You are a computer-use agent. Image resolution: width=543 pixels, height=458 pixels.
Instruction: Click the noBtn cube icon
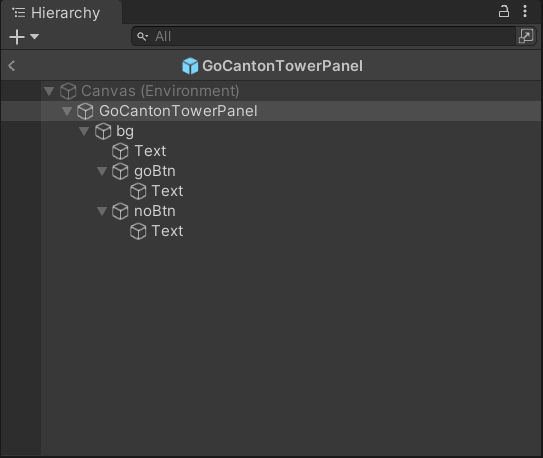[120, 211]
